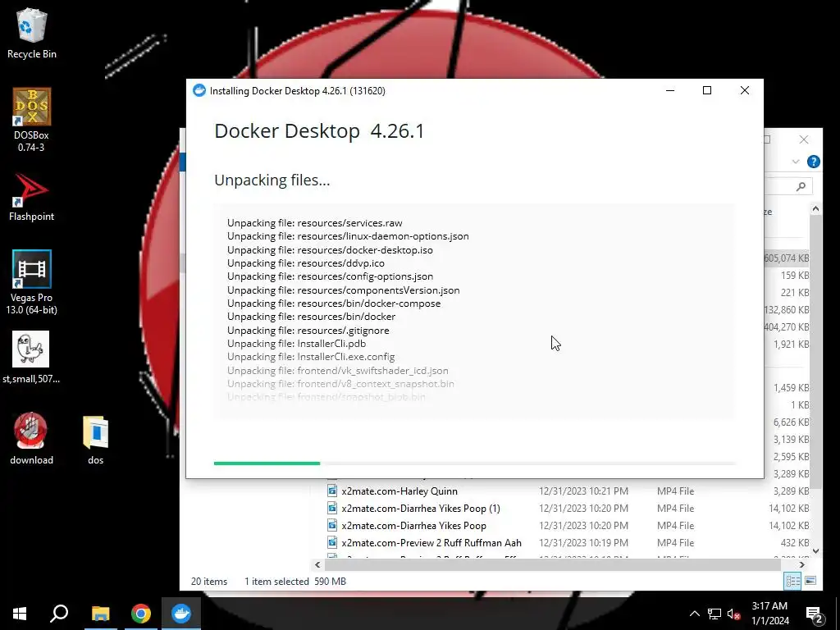This screenshot has width=840, height=630.
Task: Click the 1,921 KB size cell
Action: (791, 345)
